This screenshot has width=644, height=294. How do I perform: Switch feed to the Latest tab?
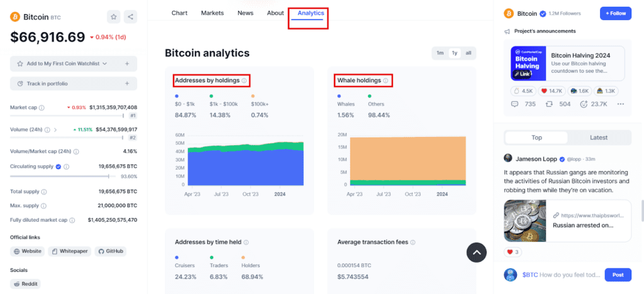[x=599, y=138]
